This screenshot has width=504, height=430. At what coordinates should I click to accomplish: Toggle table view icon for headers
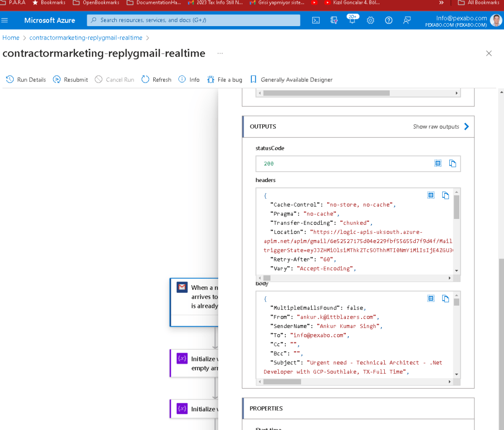[x=431, y=195]
